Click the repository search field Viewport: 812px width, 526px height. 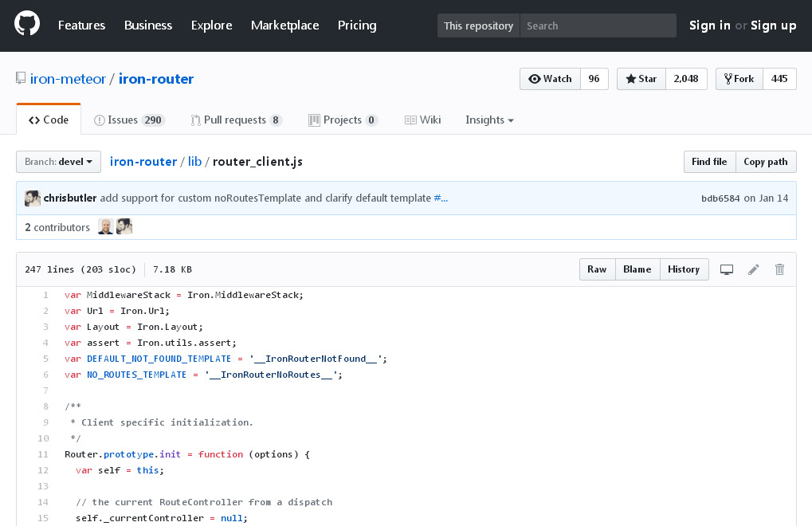tap(598, 26)
